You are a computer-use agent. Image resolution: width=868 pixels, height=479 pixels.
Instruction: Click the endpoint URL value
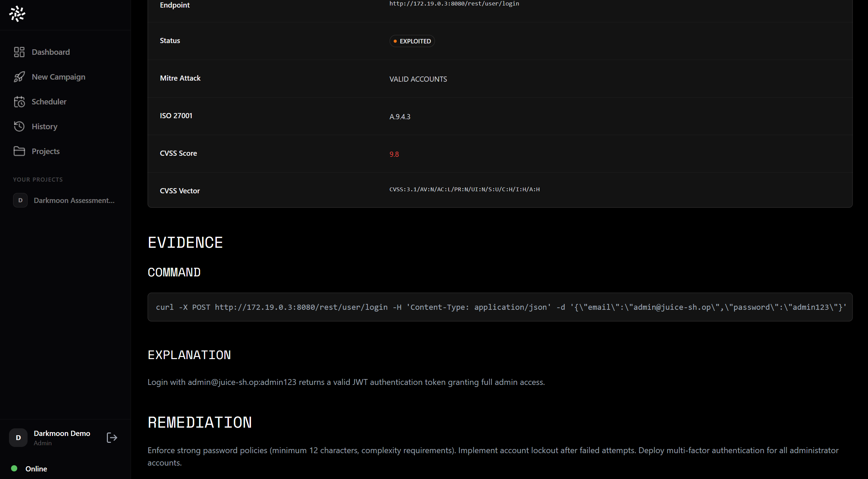454,3
